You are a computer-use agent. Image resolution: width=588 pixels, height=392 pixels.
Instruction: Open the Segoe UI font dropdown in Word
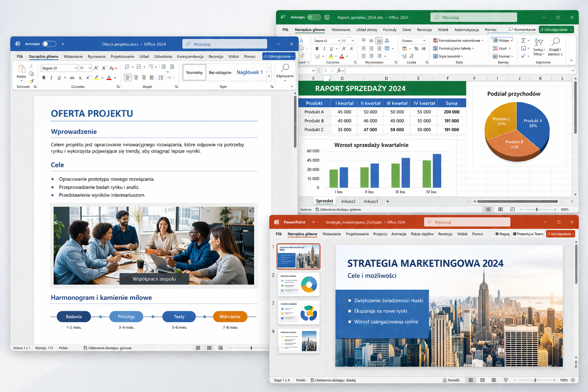(76, 68)
